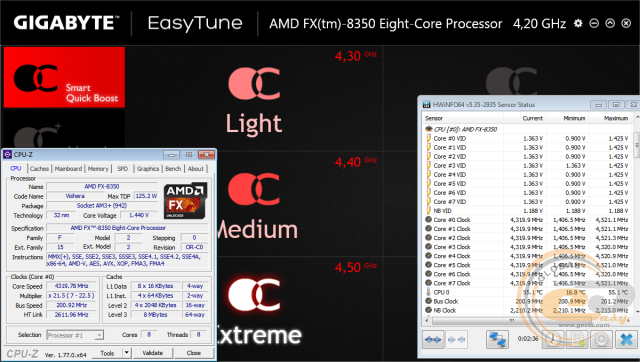
Task: Shrink columns with HWiNFO inward-arrows button
Action: coord(456,339)
